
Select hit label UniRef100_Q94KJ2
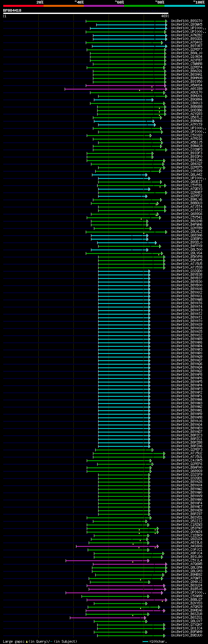point(187,582)
